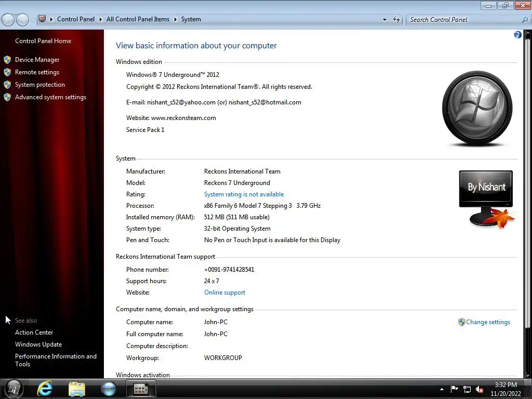This screenshot has height=399, width=532.
Task: Click Service Pack 1 text
Action: [x=145, y=130]
